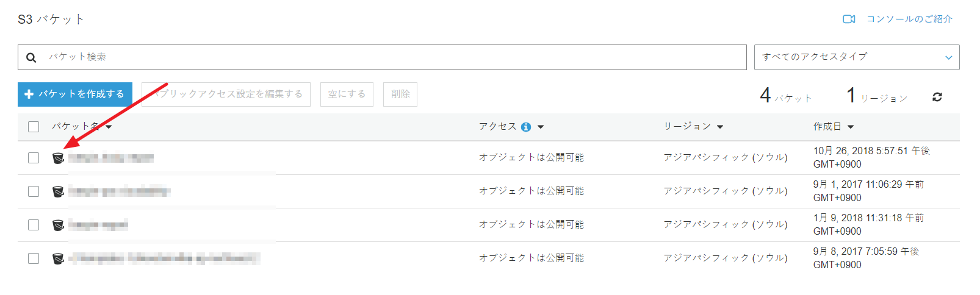
Task: Click the bucket icon in the second row
Action: tap(58, 191)
